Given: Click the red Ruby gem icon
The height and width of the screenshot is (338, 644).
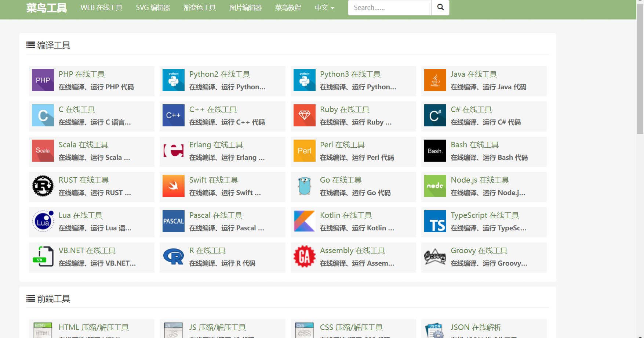Looking at the screenshot, I should (305, 115).
